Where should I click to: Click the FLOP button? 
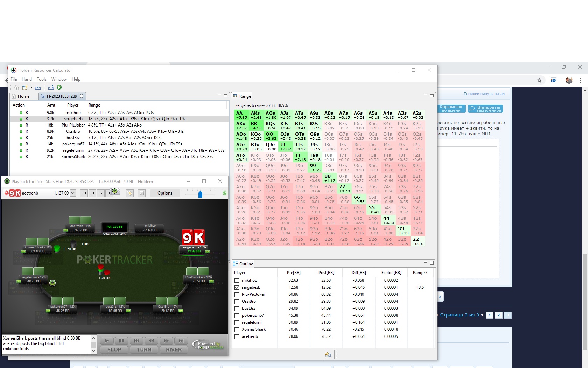[x=114, y=349]
